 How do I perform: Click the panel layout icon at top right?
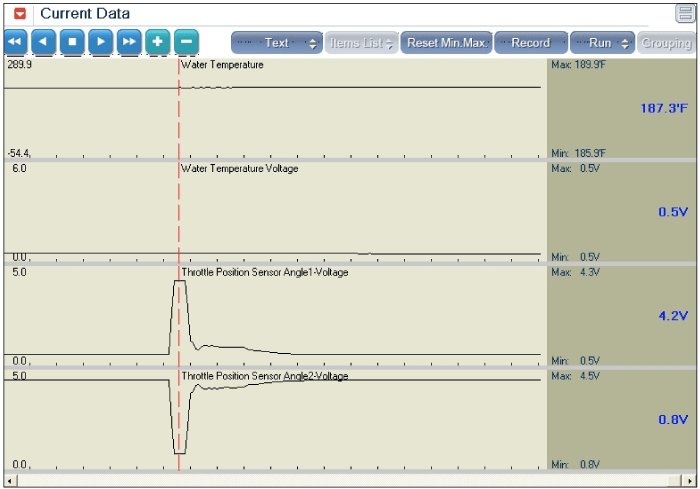point(685,13)
